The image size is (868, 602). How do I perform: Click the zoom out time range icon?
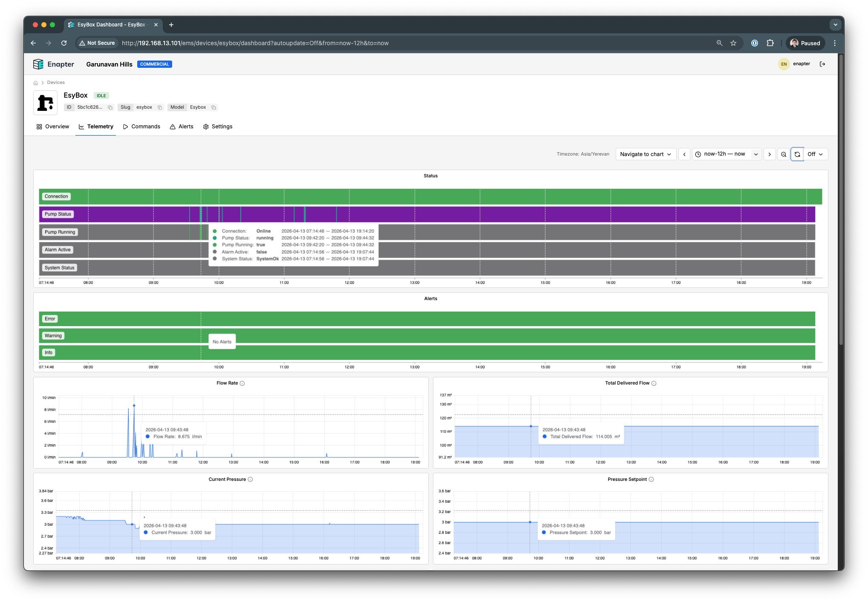click(x=784, y=154)
